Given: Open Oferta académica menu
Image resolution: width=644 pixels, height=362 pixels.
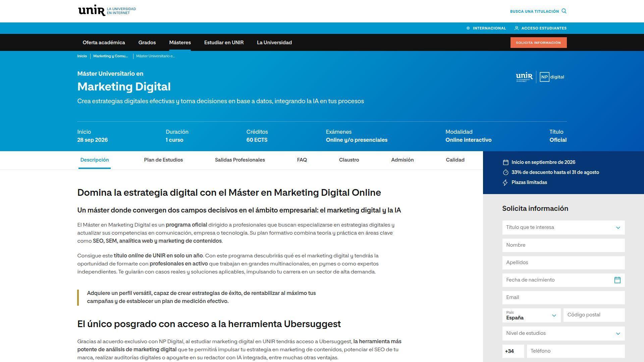Looking at the screenshot, I should (104, 43).
